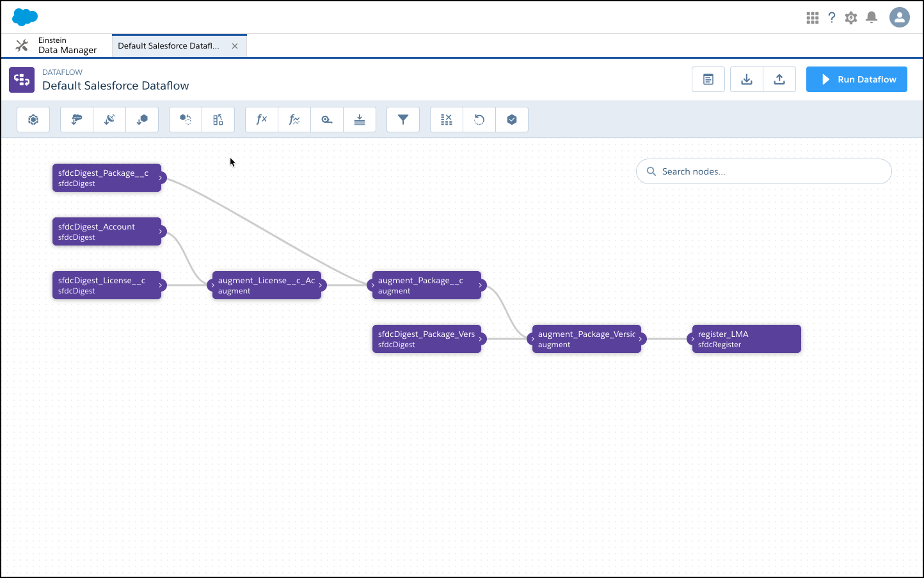Add an augment transformation from toolbar
The image size is (924, 578).
pyautogui.click(x=218, y=120)
